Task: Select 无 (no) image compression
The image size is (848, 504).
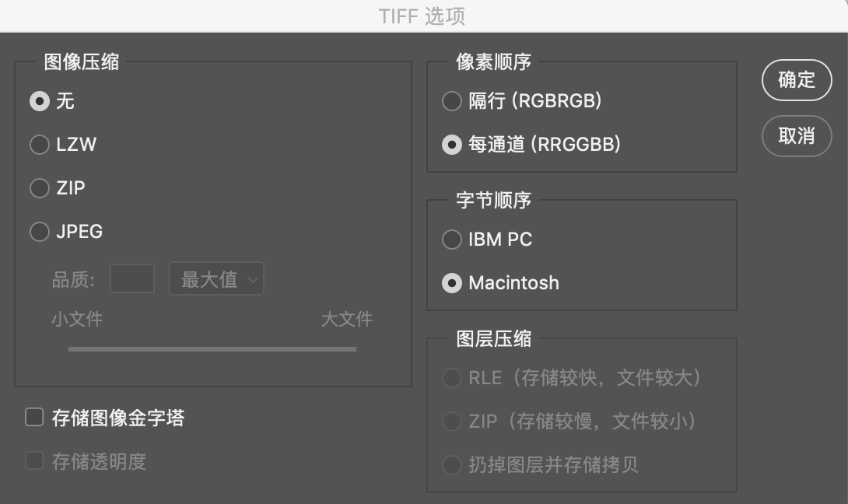Action: point(39,101)
